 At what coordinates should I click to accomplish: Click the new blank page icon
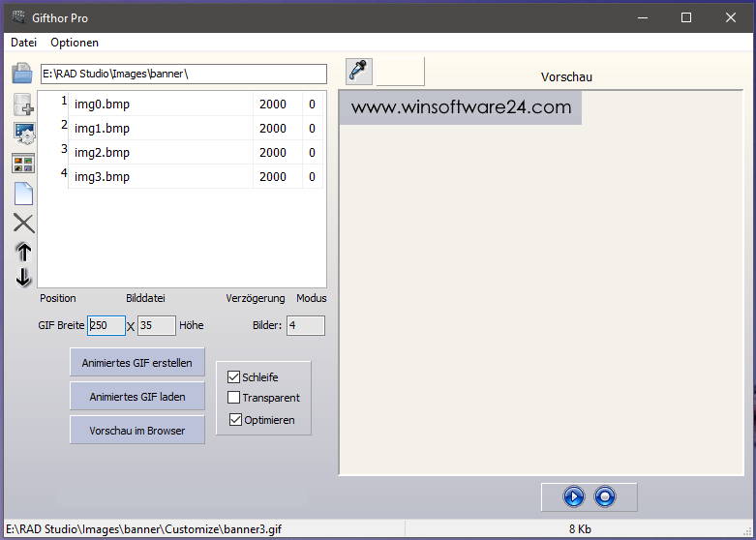click(23, 194)
